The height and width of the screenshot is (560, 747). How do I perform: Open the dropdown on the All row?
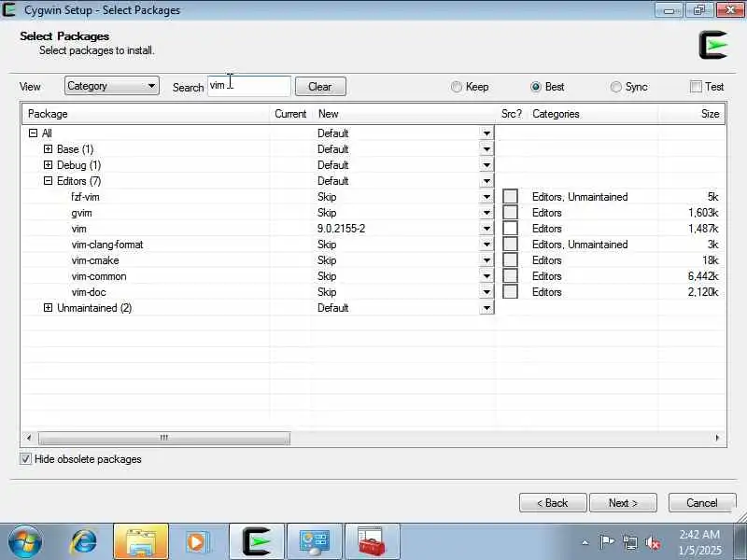point(486,133)
